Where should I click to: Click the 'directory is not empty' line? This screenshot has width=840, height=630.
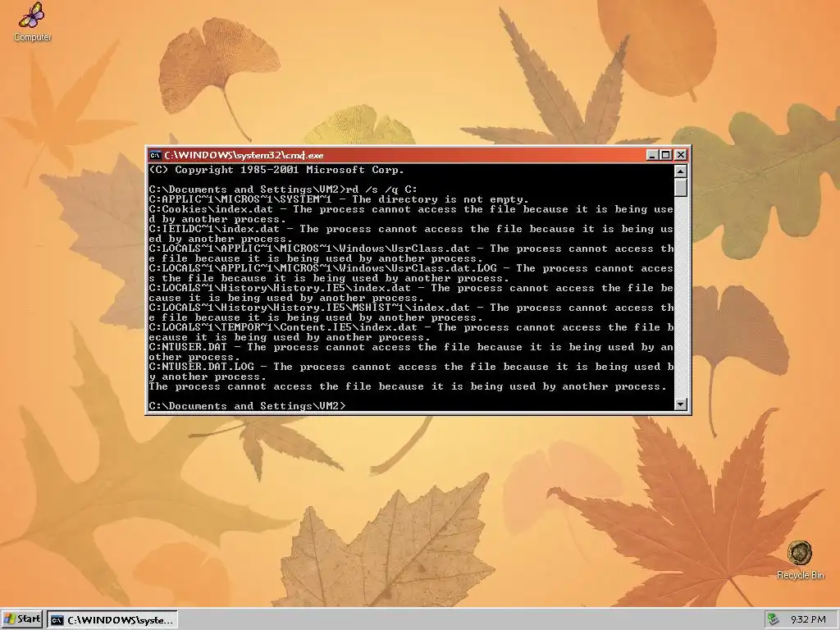click(x=339, y=199)
